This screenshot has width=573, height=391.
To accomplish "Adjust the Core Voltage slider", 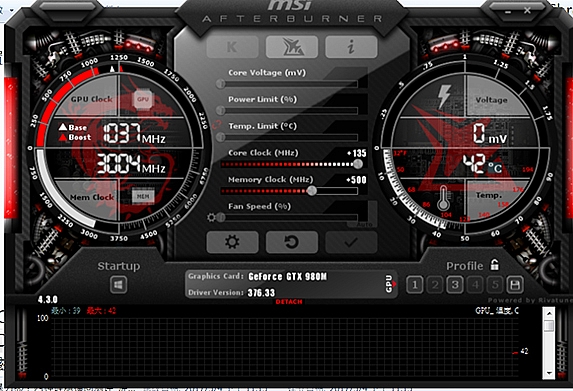I will point(289,84).
